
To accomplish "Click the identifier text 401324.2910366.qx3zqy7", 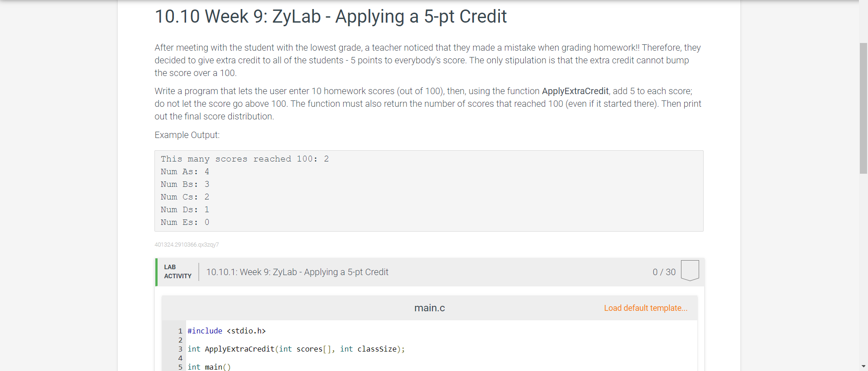I will (187, 244).
